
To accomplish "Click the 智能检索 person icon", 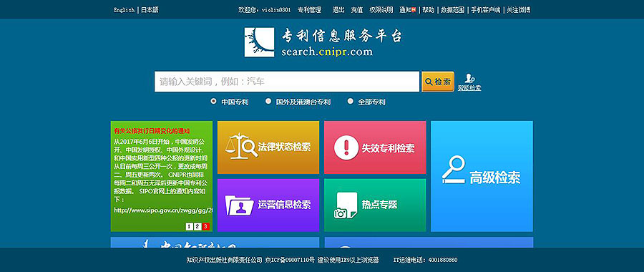I will coord(469,79).
